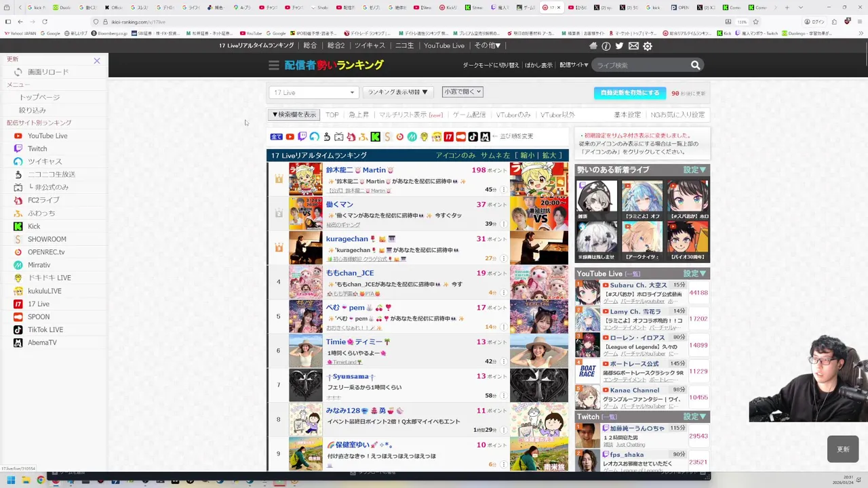Expand その他▼ menu in top bar
This screenshot has height=488, width=868.
(x=488, y=45)
